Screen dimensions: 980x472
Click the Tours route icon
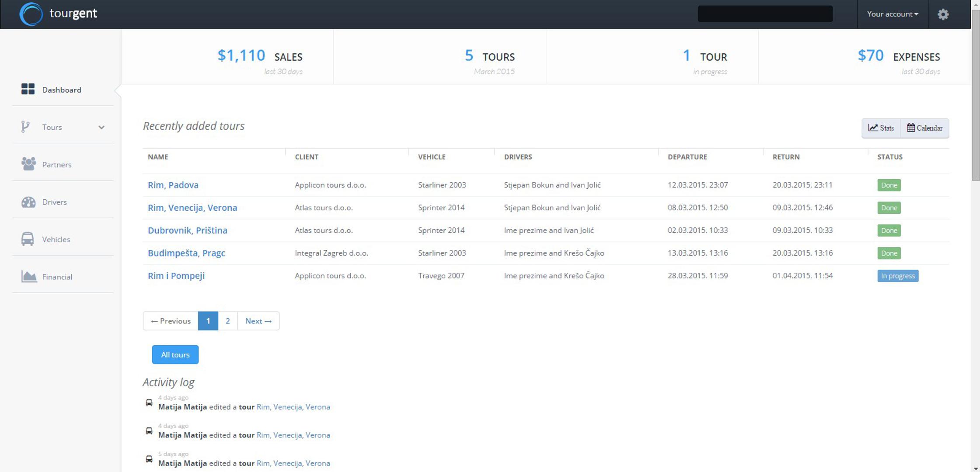(x=25, y=127)
